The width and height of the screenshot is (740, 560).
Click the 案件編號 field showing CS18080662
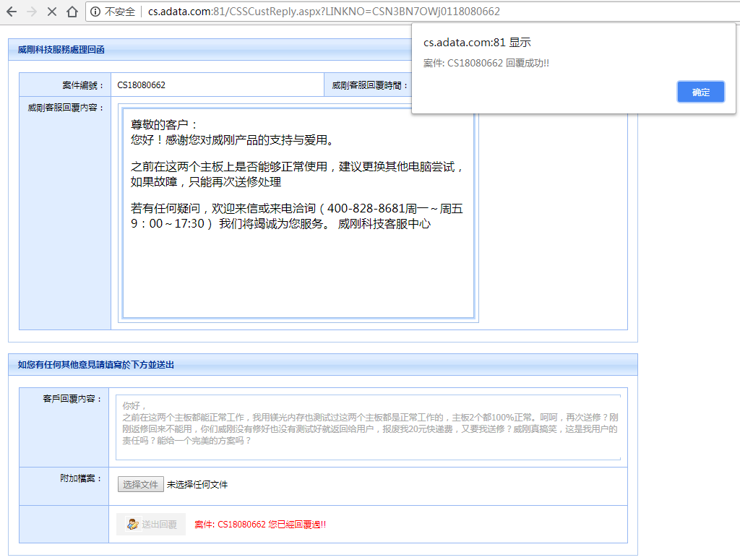[217, 85]
